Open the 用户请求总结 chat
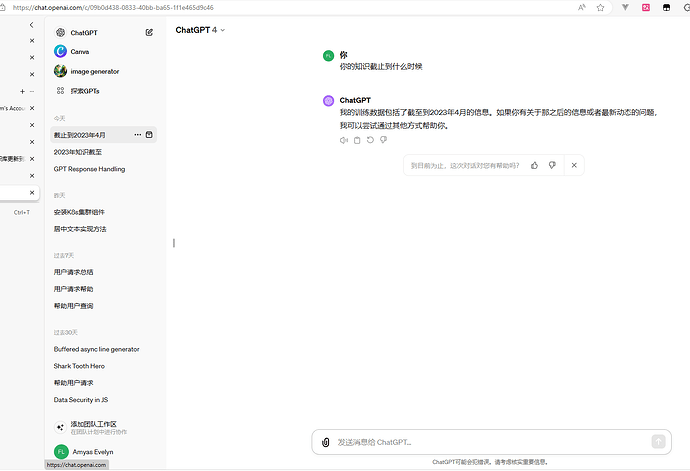Image resolution: width=690 pixels, height=471 pixels. coord(73,272)
